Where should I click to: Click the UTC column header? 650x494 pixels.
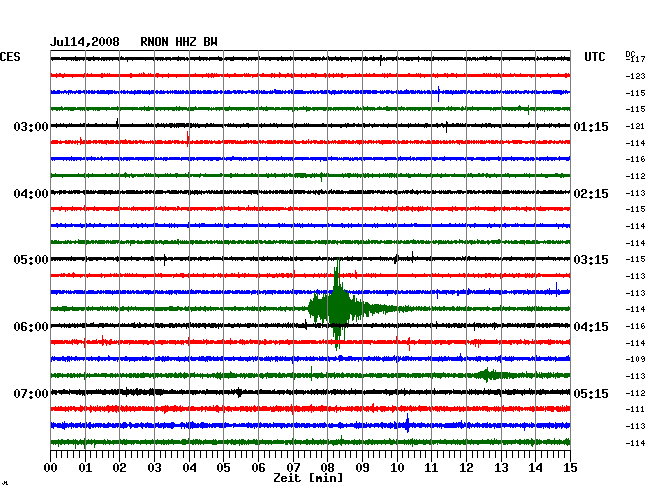point(594,57)
